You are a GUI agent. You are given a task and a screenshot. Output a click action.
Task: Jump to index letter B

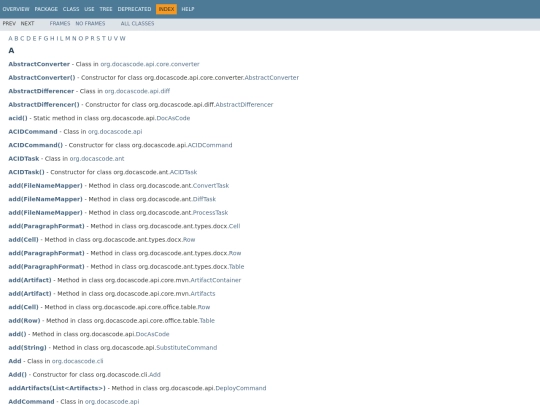click(x=16, y=38)
